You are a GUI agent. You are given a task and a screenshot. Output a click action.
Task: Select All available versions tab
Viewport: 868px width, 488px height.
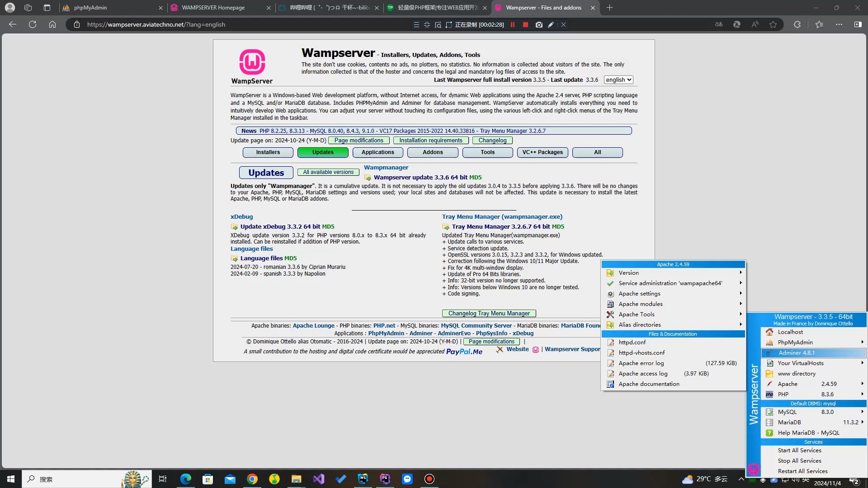[x=330, y=173]
